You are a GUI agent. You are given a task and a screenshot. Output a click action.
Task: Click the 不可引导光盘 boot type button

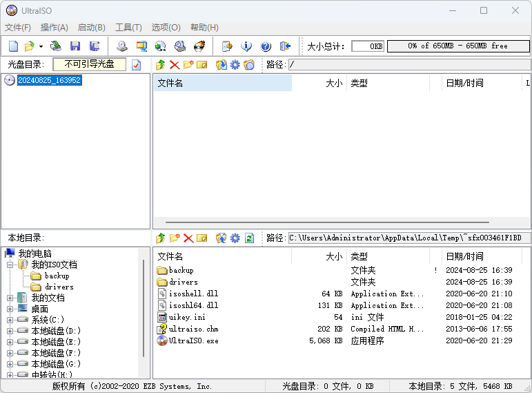pos(90,64)
